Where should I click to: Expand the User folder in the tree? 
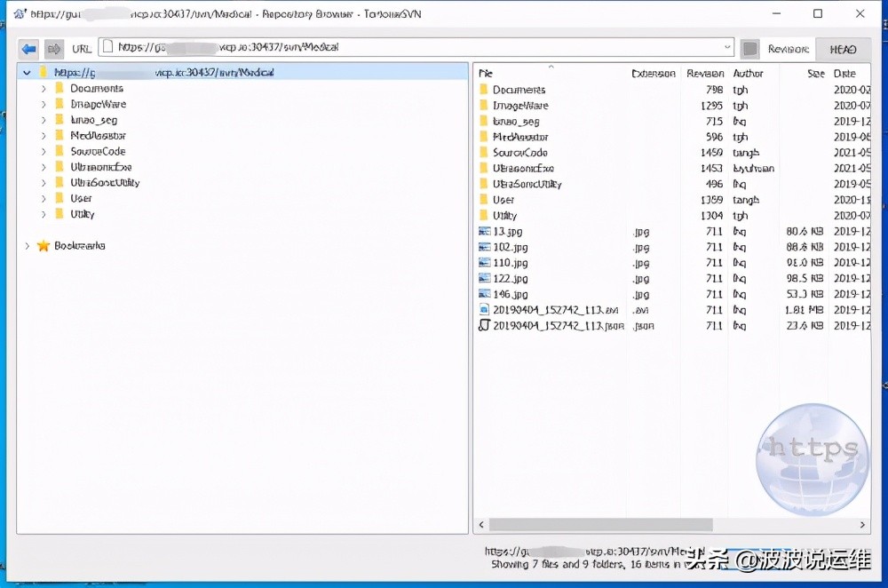click(44, 199)
